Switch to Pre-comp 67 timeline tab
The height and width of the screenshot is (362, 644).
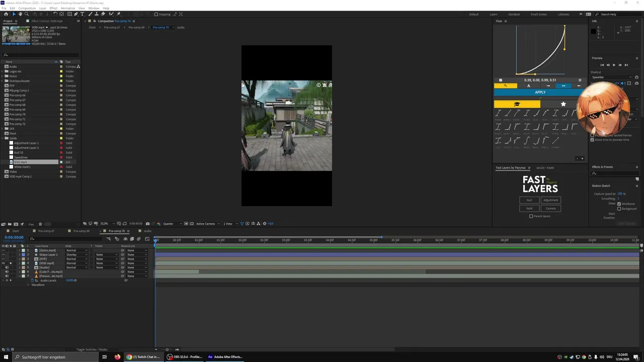(x=46, y=231)
